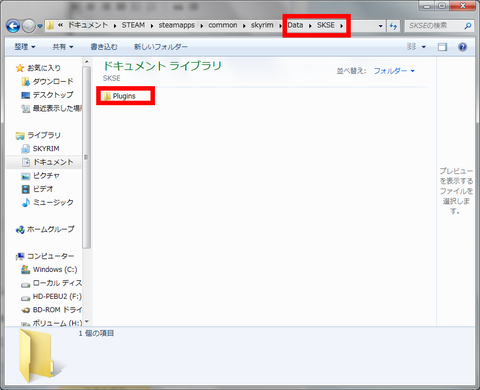The width and height of the screenshot is (480, 390).
Task: Open ピクチャ library
Action: (46, 176)
